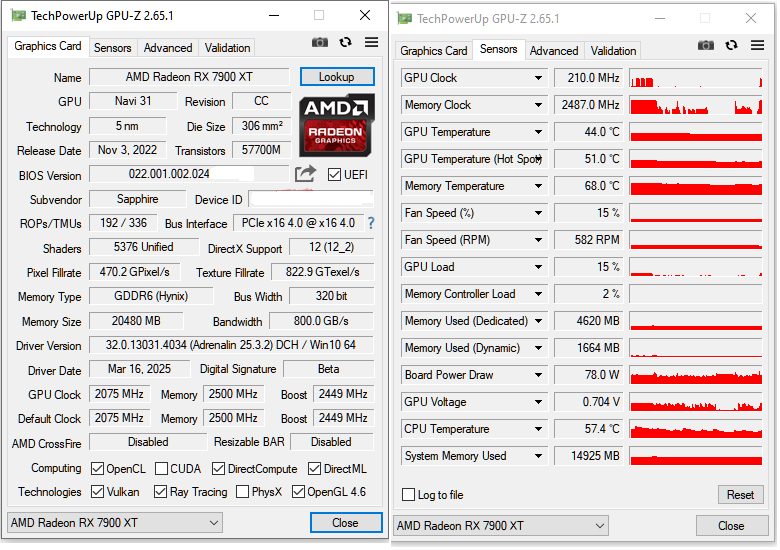This screenshot has width=780, height=550.
Task: Switch to the Validation tab in the left window
Action: (x=227, y=48)
